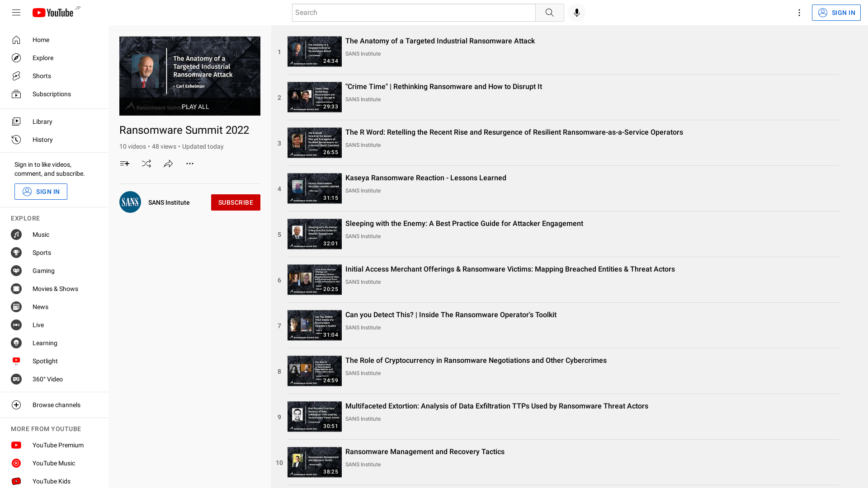Open YouTube Premium from the sidebar

click(x=58, y=445)
